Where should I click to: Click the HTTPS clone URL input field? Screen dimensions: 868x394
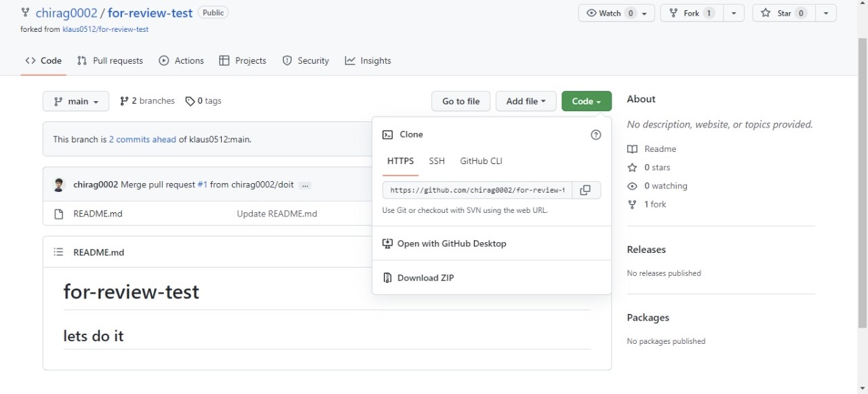coord(477,191)
